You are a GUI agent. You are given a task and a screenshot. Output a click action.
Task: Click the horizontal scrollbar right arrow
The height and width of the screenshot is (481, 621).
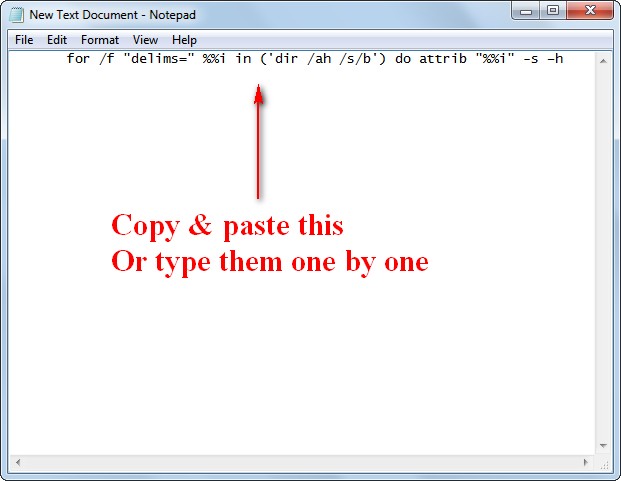point(586,462)
